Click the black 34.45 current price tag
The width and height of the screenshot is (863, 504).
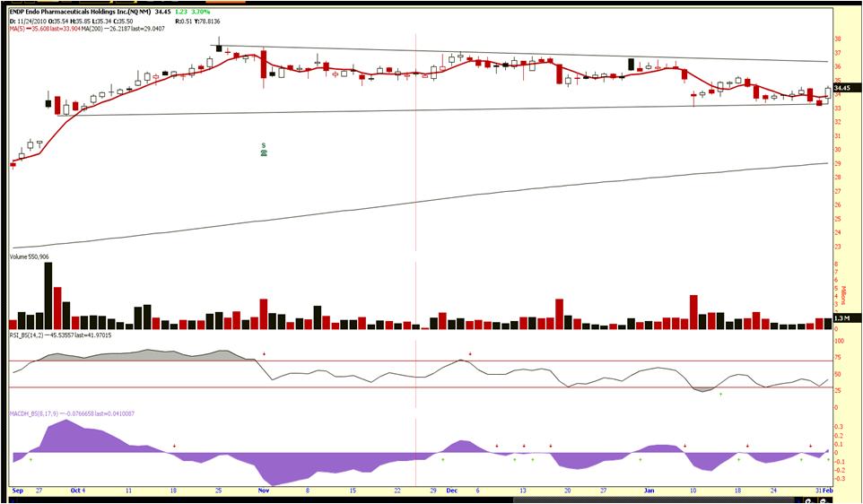point(846,88)
